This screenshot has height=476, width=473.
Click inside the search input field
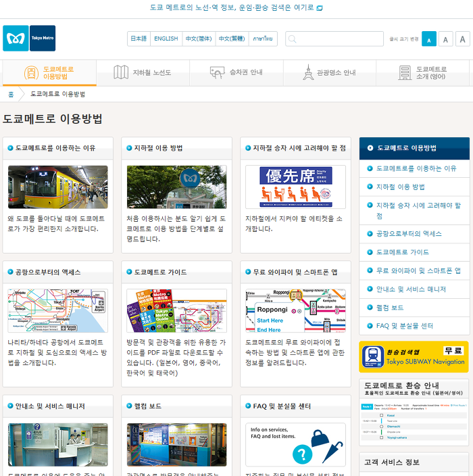(334, 39)
